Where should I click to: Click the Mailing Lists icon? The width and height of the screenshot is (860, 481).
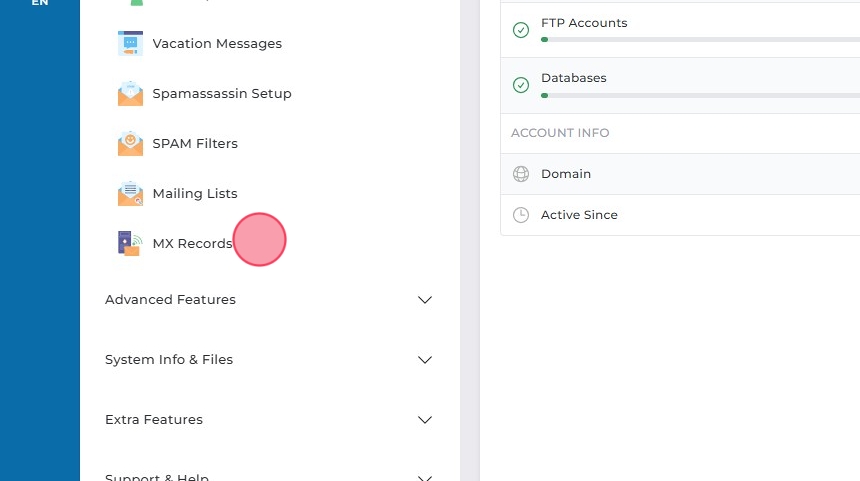(x=130, y=194)
